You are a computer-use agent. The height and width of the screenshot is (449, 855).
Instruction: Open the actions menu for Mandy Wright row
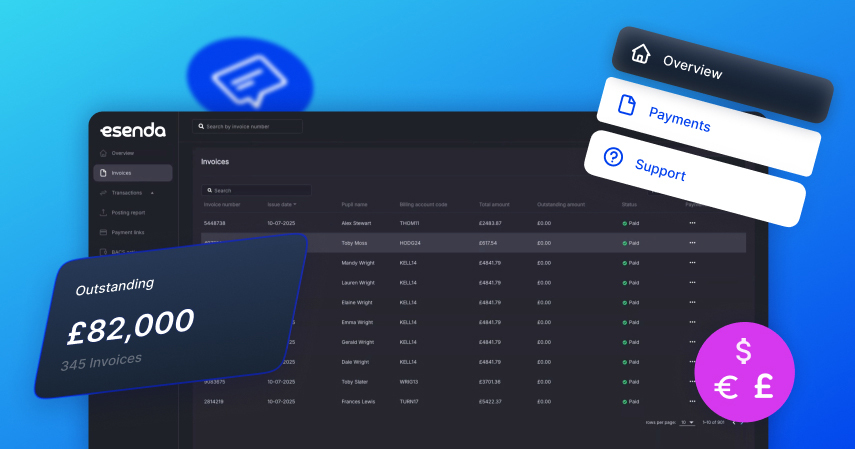[693, 263]
